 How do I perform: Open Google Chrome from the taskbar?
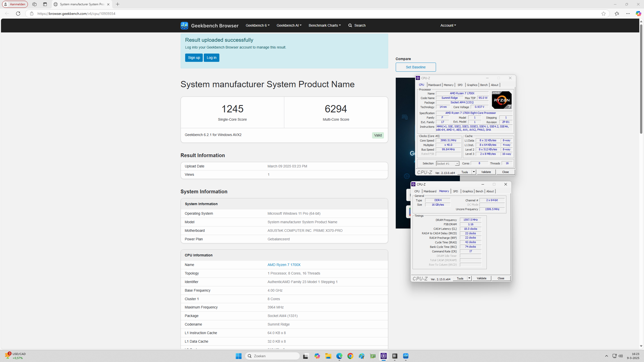point(350,356)
